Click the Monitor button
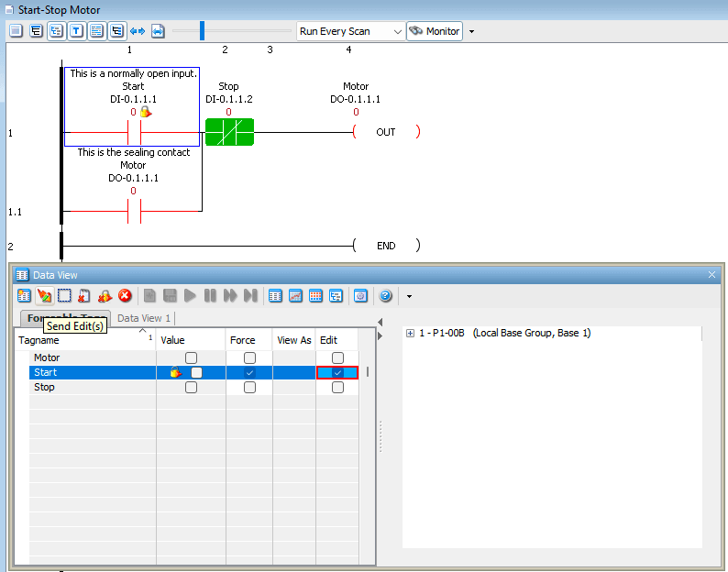This screenshot has width=728, height=572. pyautogui.click(x=435, y=31)
